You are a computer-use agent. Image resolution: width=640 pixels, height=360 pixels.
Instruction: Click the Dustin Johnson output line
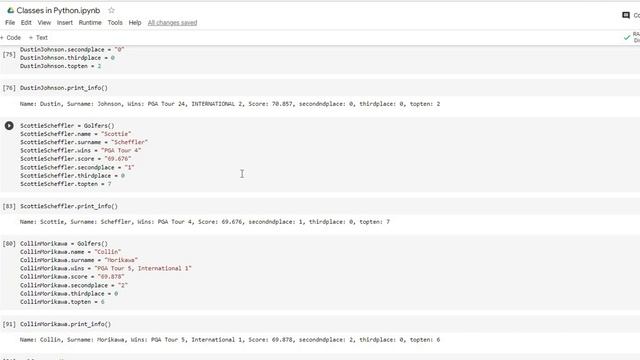[x=230, y=104]
